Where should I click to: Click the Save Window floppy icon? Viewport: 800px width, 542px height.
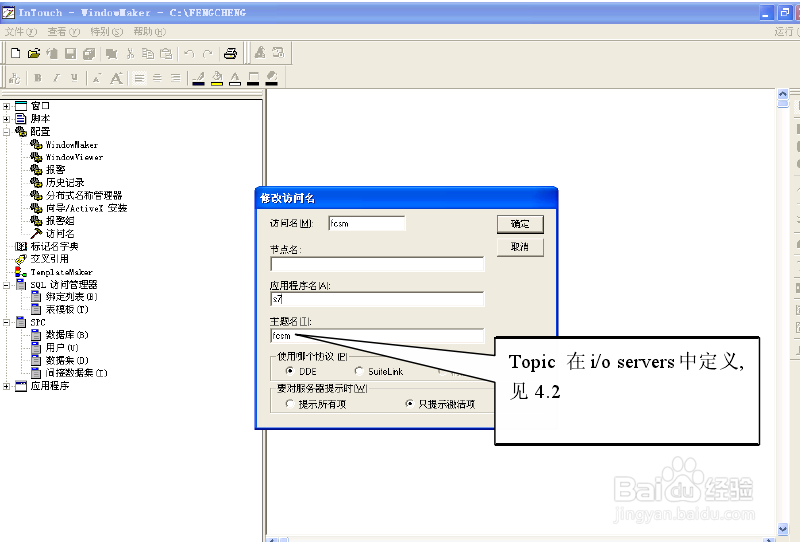70,53
